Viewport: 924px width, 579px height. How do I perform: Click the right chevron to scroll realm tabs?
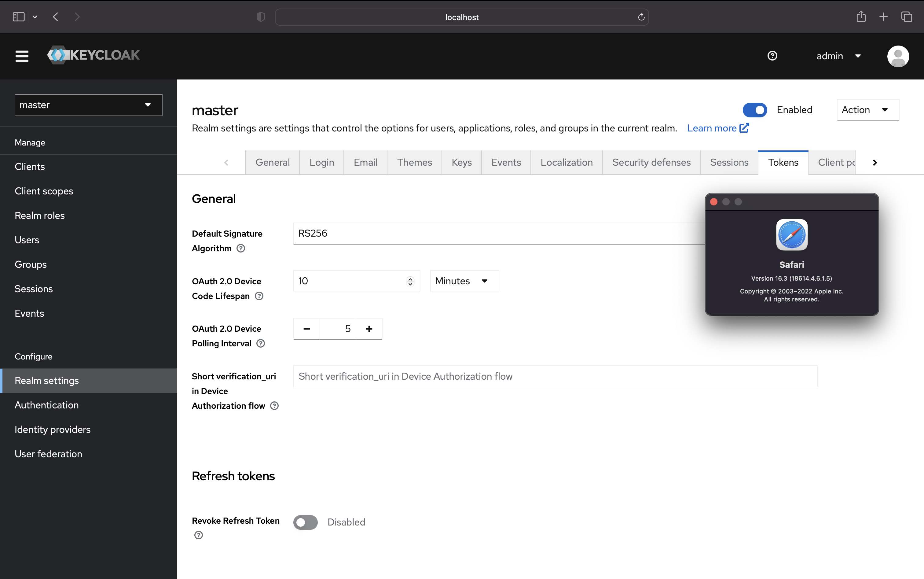875,162
